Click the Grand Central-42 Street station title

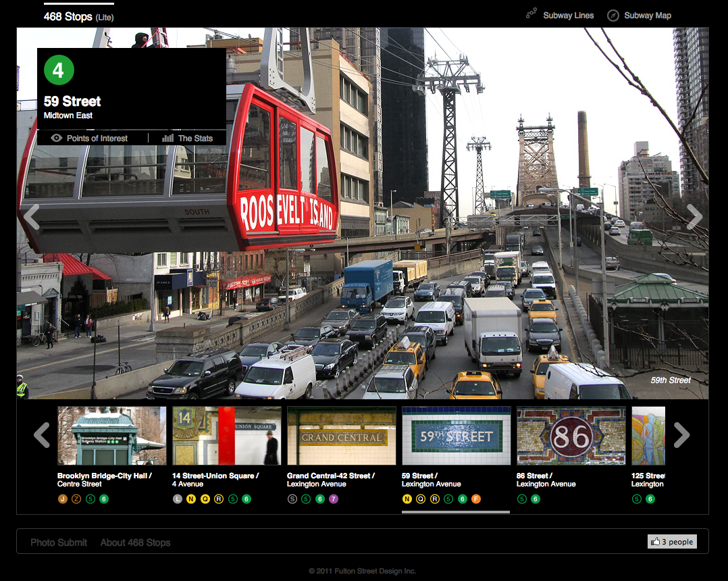tap(331, 480)
